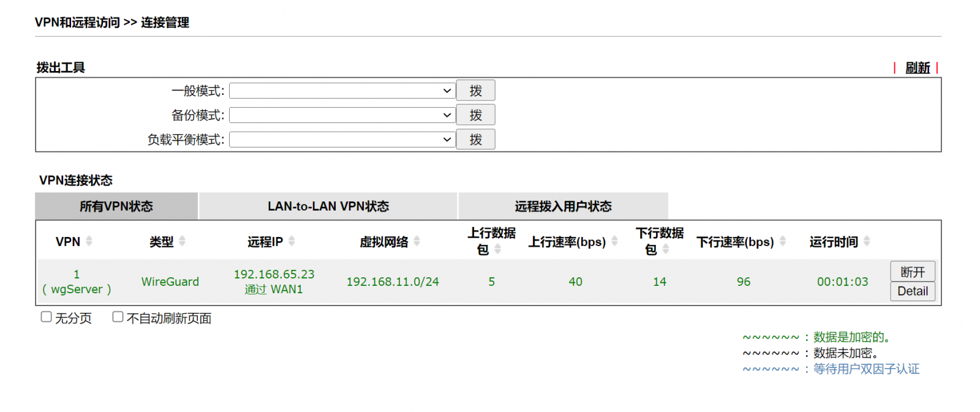Disconnect wgServer with 断开 button

pos(913,272)
